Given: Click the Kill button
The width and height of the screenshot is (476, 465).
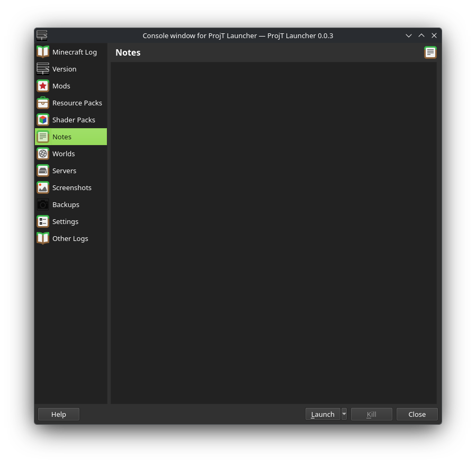Looking at the screenshot, I should [371, 414].
